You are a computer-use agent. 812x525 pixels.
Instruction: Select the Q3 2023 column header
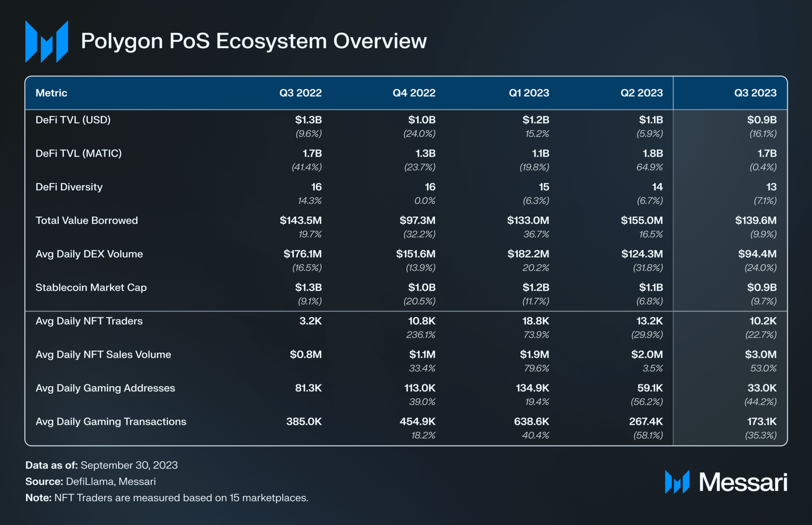pyautogui.click(x=755, y=93)
